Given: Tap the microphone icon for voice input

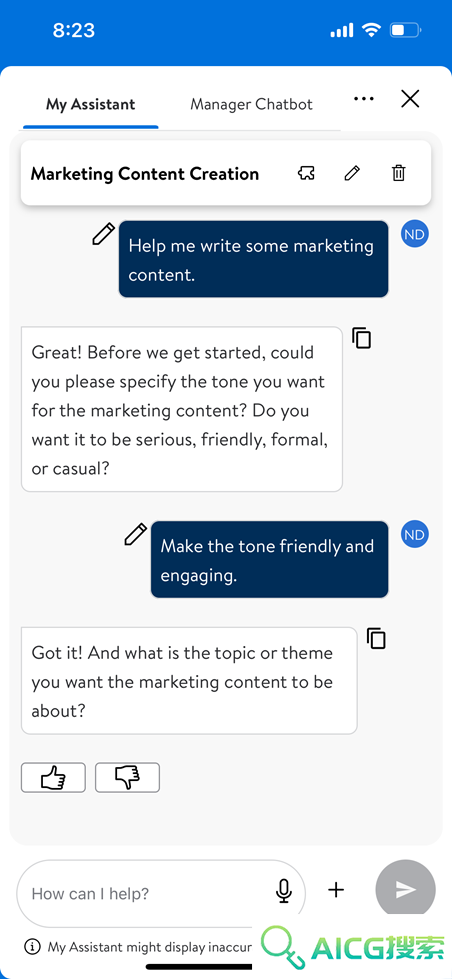Looking at the screenshot, I should [284, 891].
